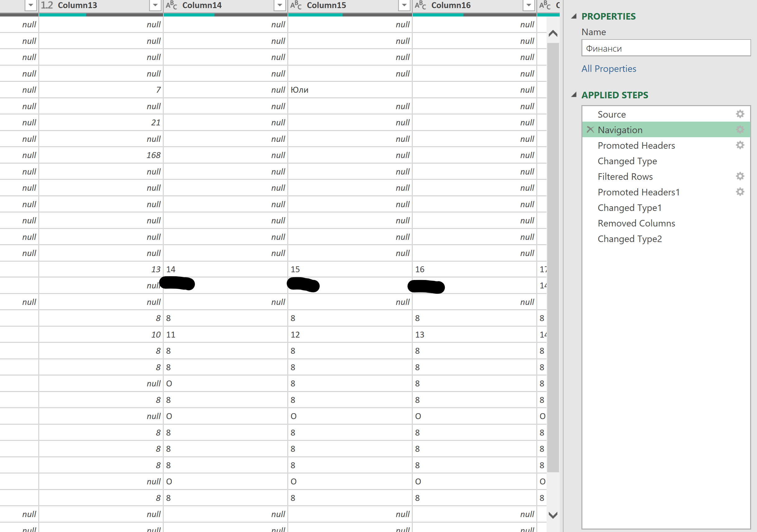This screenshot has width=757, height=532.
Task: Delete Navigation step with X icon
Action: pos(590,129)
